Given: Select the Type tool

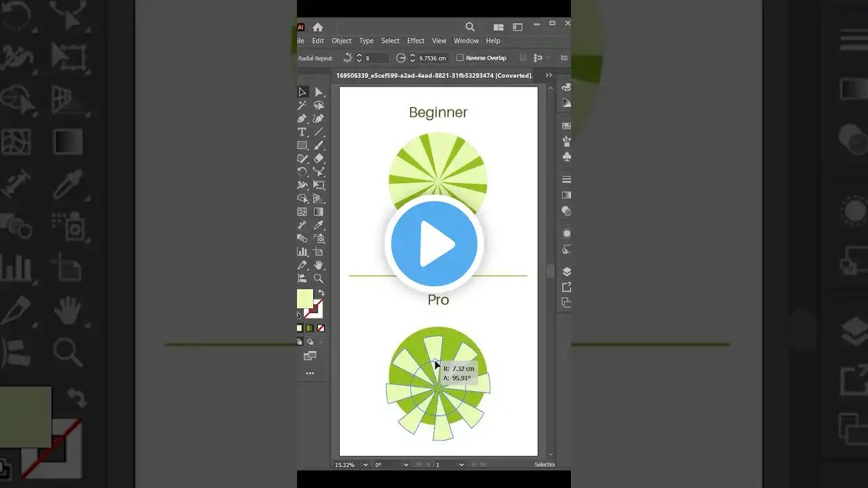Looking at the screenshot, I should [x=302, y=132].
